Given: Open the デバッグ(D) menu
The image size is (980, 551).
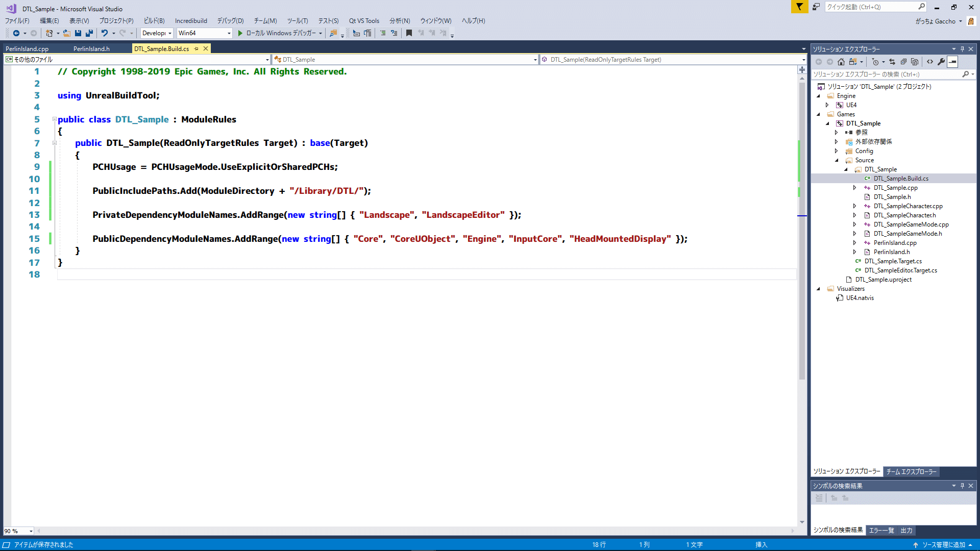Looking at the screenshot, I should 230,21.
